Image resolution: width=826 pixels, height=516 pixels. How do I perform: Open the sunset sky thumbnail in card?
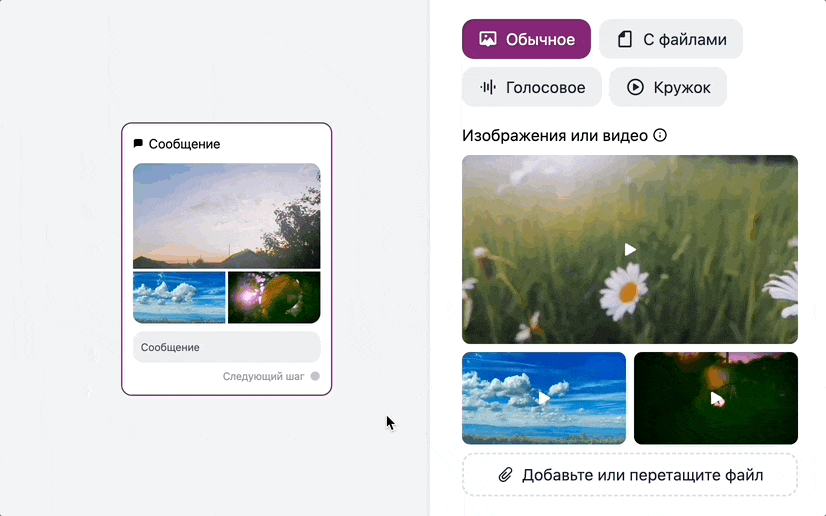(227, 216)
